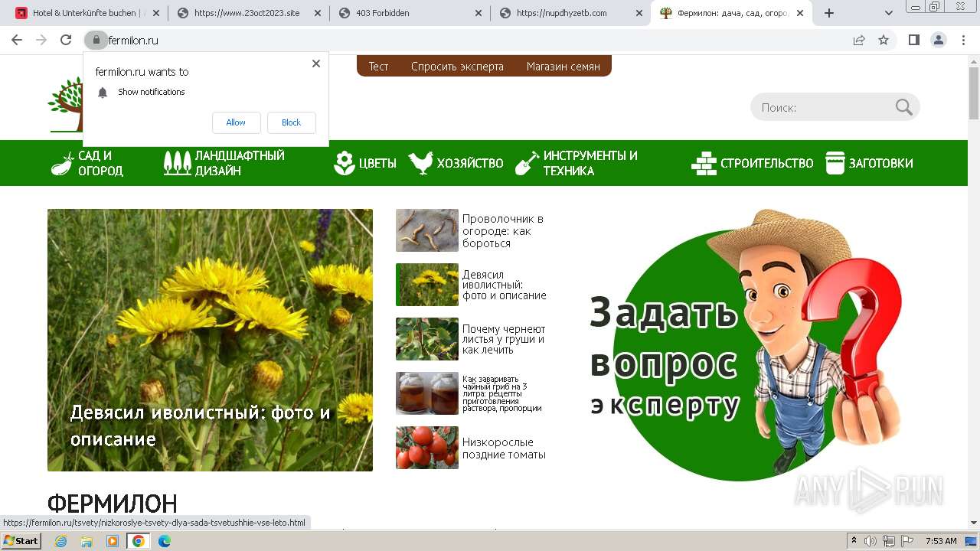Open Низкорослые поздние томаты link
Image resolution: width=980 pixels, height=551 pixels.
click(504, 448)
